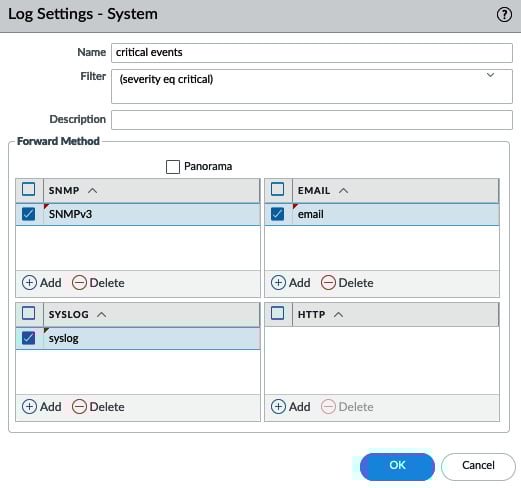Confirm with the OK button
Screen dimensions: 521x488
(397, 466)
